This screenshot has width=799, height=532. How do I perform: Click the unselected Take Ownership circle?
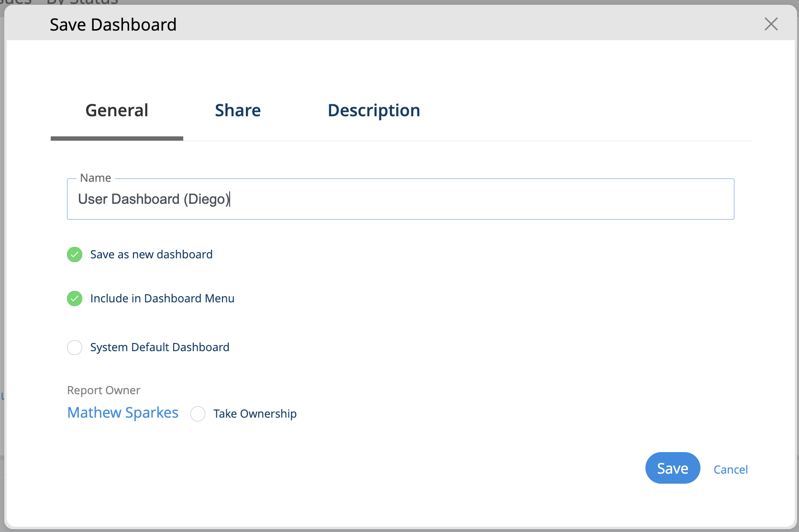(198, 414)
